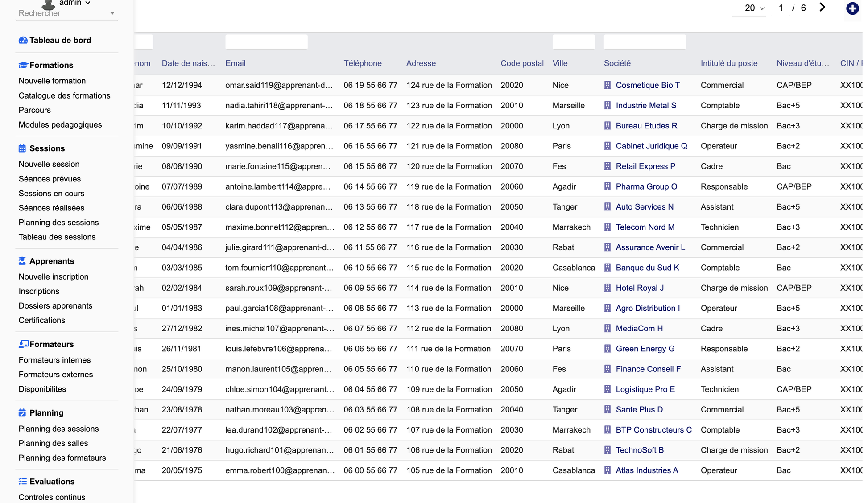Image resolution: width=868 pixels, height=503 pixels.
Task: Open Parcours menu item
Action: (x=35, y=110)
